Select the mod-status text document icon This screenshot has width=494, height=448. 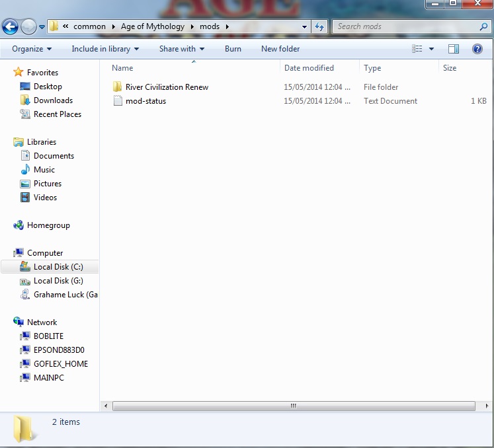(118, 100)
